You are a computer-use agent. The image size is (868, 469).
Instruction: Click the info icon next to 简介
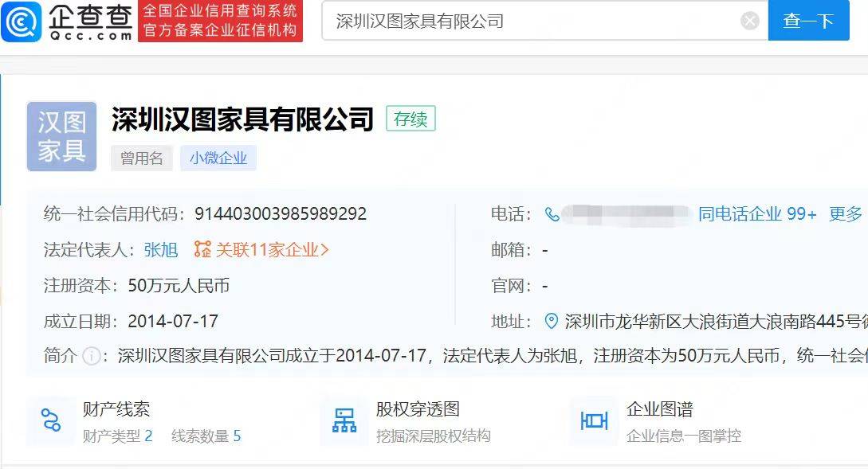pos(91,356)
